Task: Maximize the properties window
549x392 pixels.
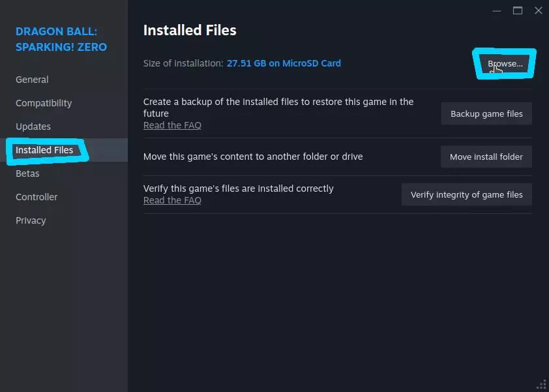Action: [518, 11]
